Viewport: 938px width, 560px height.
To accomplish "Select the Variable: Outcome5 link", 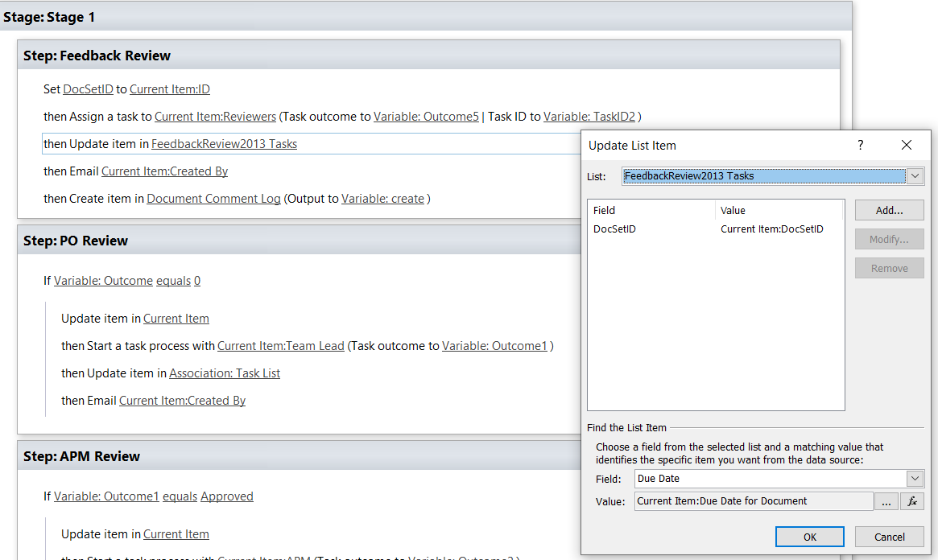I will pos(427,116).
